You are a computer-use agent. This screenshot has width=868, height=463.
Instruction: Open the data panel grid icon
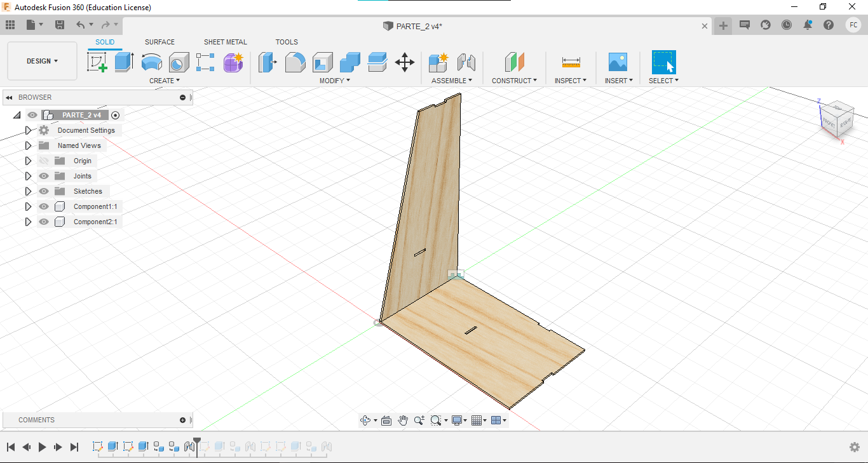10,25
